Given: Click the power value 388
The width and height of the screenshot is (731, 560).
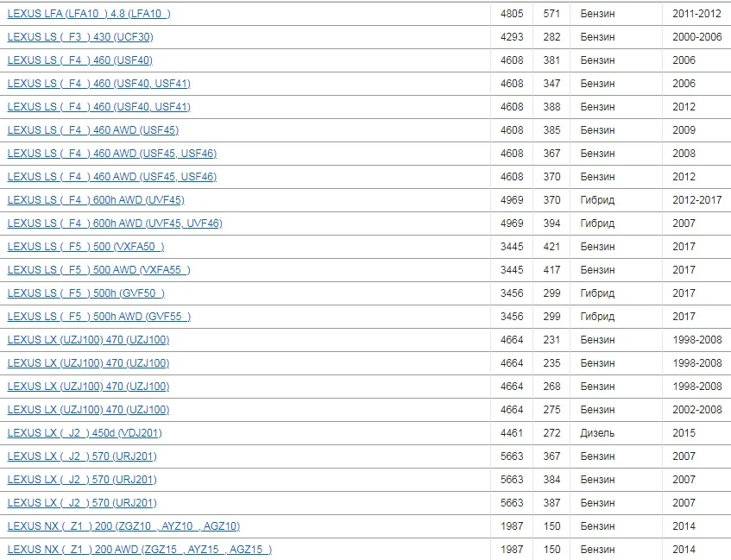Looking at the screenshot, I should coord(551,107).
